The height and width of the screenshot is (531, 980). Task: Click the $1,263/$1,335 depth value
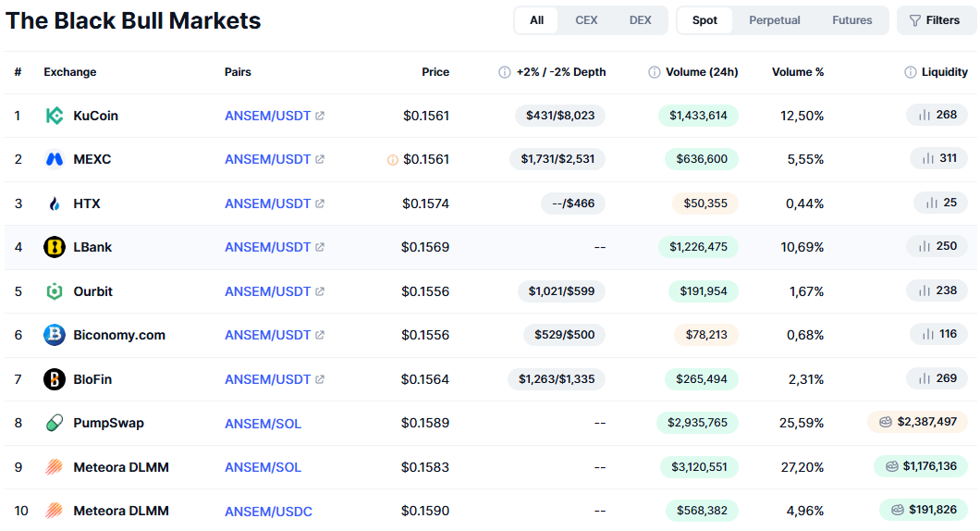557,379
